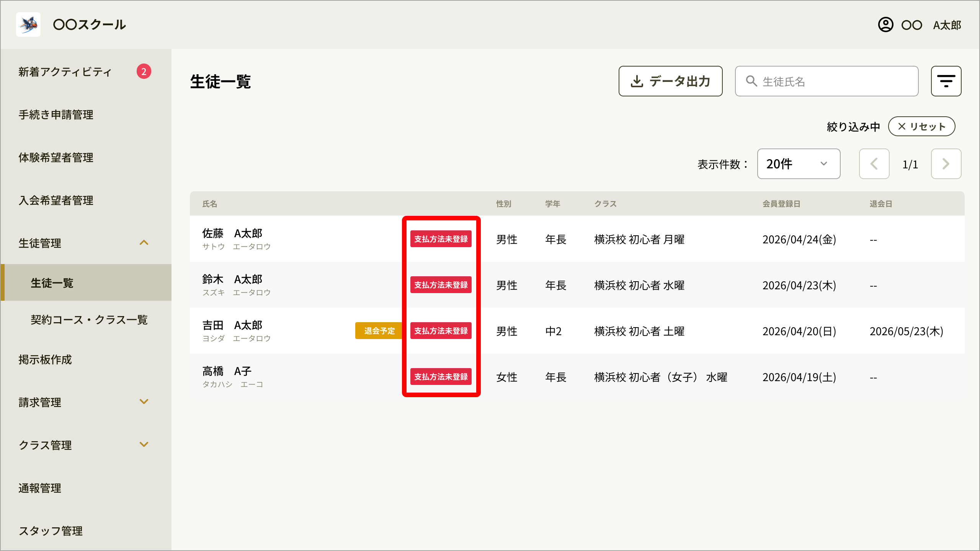Open student 佐藤 A太郎 row

tap(577, 239)
